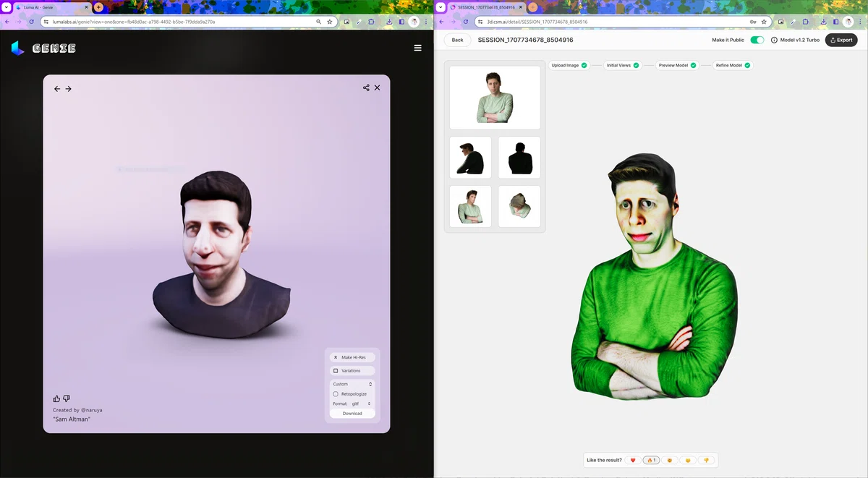Reload the Luma AI Genie page
Image resolution: width=868 pixels, height=478 pixels.
[31, 22]
